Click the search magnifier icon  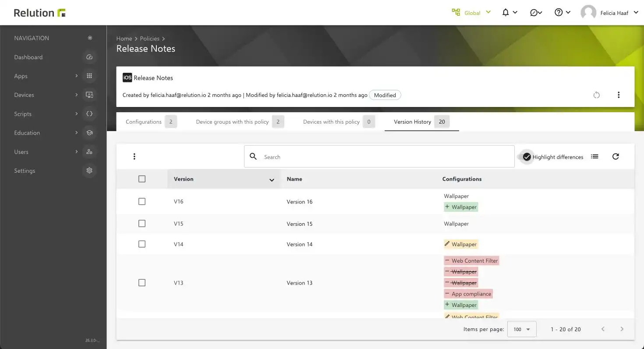(x=253, y=157)
